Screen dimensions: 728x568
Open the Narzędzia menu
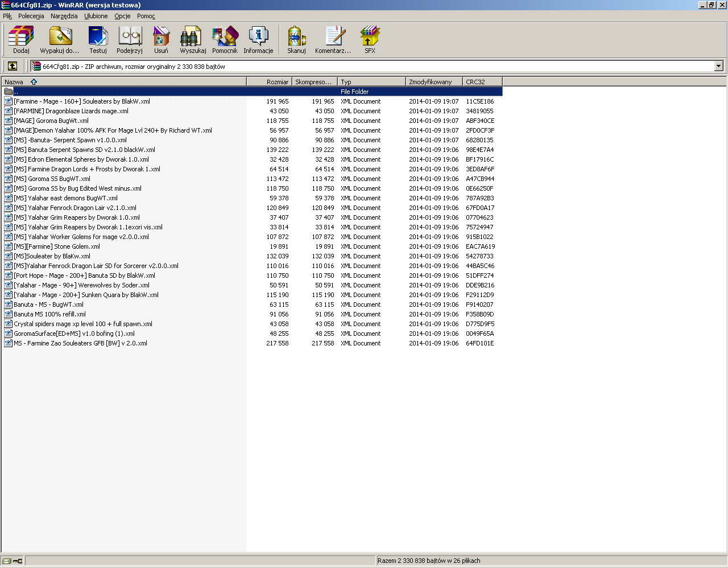(x=64, y=16)
